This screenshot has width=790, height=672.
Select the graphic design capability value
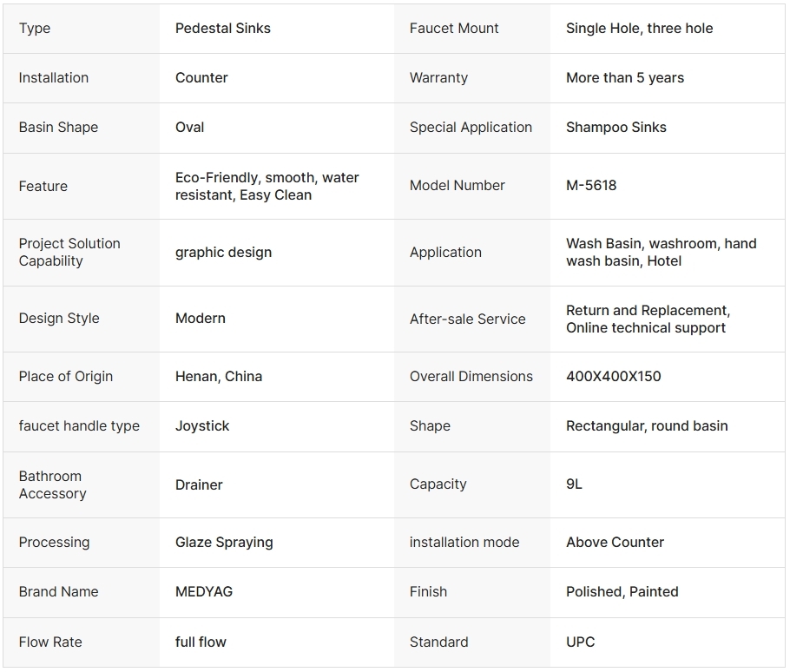click(x=223, y=252)
